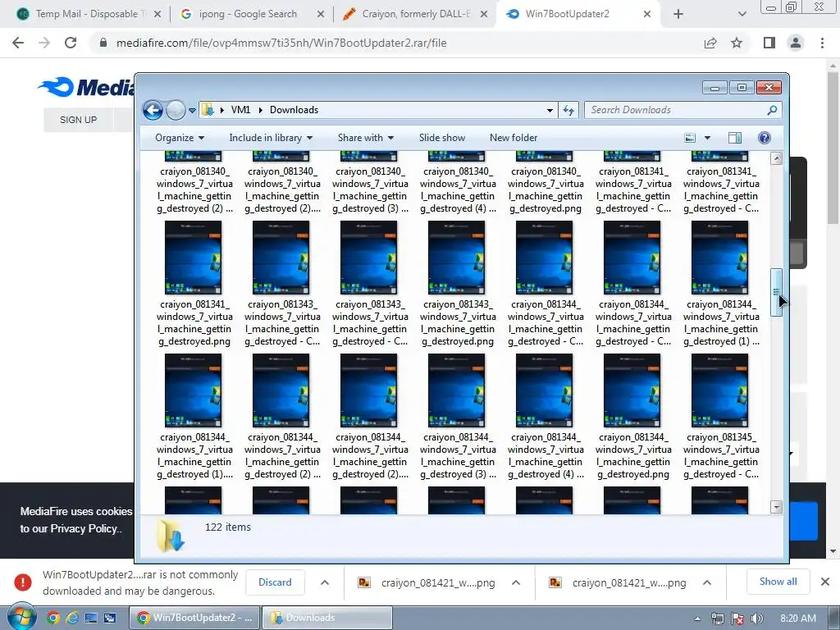Open Include in library menu
The image size is (840, 630).
[x=271, y=138]
